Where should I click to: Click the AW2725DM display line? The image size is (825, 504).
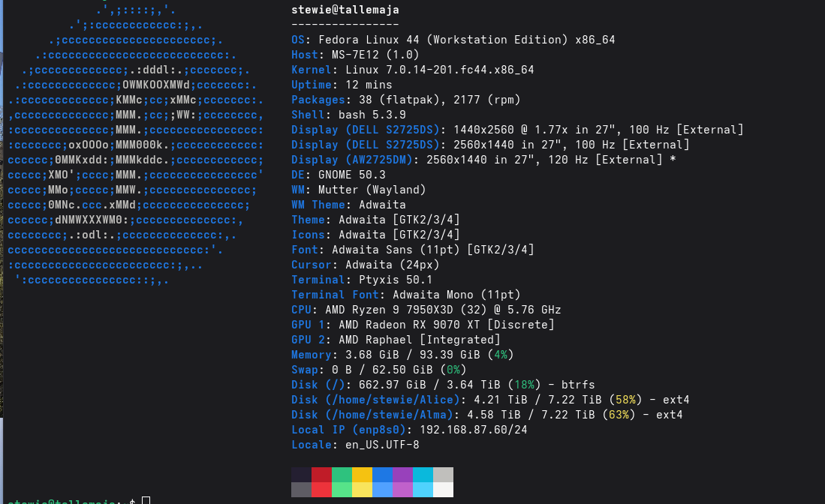pos(483,160)
